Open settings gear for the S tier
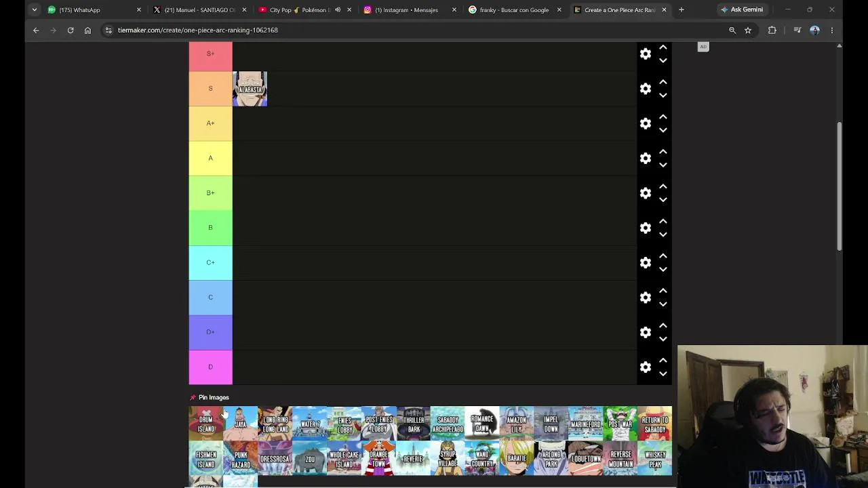This screenshot has width=868, height=488. coord(646,89)
